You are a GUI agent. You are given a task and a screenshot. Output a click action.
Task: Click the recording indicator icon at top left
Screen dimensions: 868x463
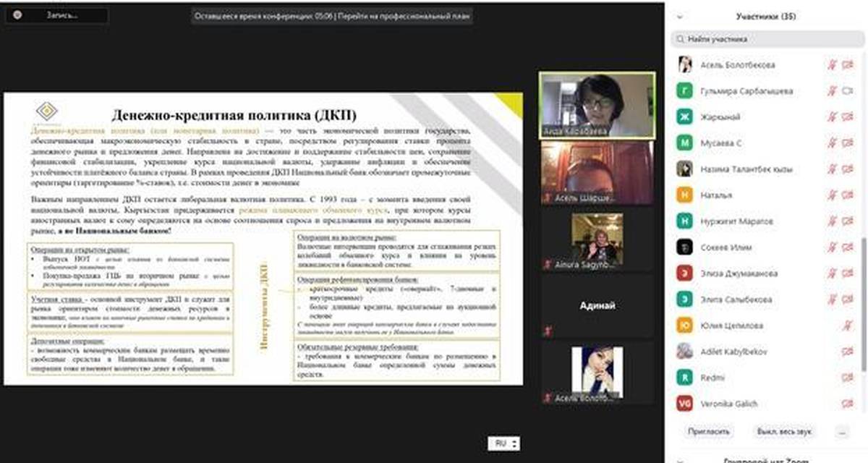[17, 14]
